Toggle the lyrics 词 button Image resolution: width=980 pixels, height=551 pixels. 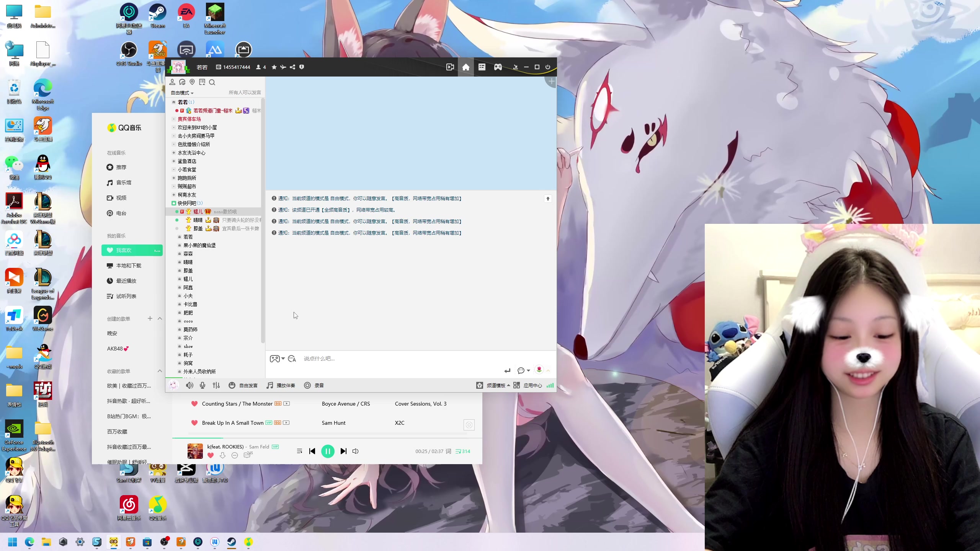(x=448, y=451)
